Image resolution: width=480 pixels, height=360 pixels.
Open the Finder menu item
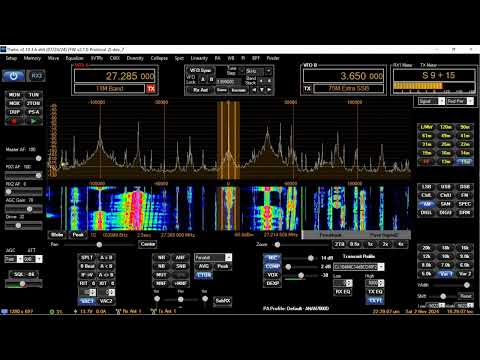tap(273, 58)
